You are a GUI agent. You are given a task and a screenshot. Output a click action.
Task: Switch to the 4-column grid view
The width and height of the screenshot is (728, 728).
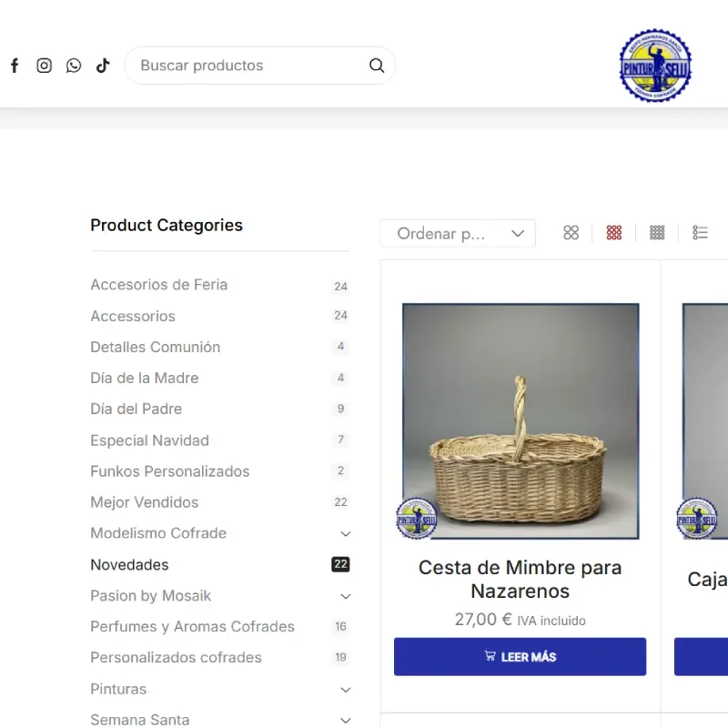click(656, 233)
